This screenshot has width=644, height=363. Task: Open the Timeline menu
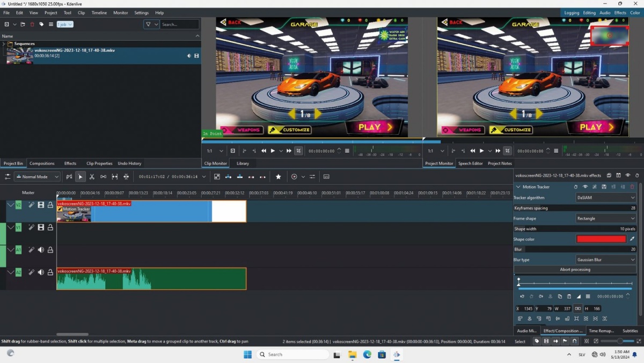(x=99, y=12)
